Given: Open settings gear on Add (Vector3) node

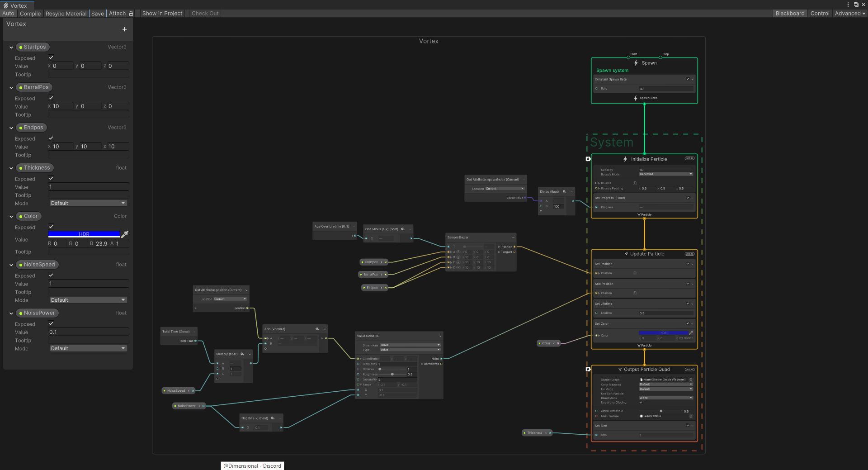Looking at the screenshot, I should [317, 329].
